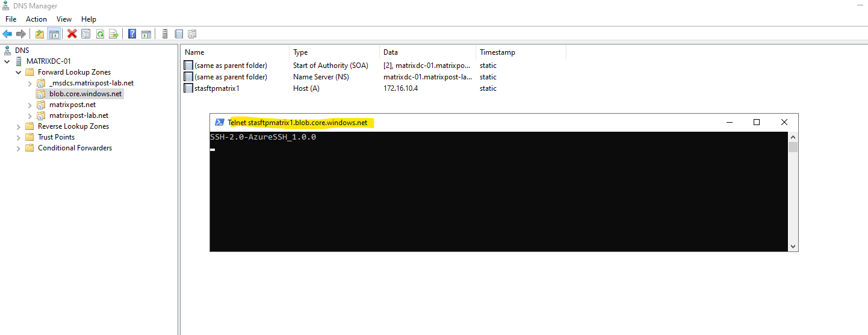Click the 172.16.10.4 data cell
The height and width of the screenshot is (335, 868).
(x=400, y=88)
